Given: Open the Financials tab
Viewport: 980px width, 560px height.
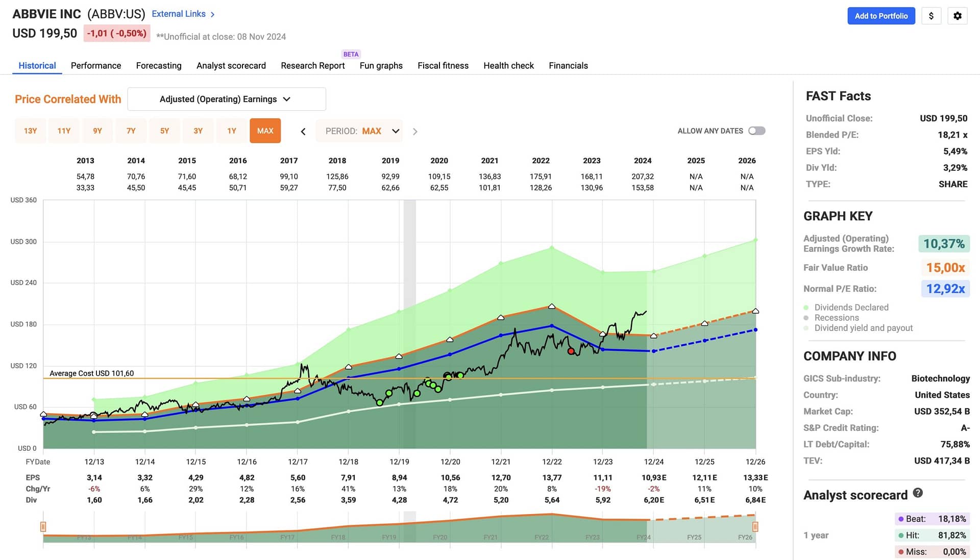Looking at the screenshot, I should [x=569, y=65].
